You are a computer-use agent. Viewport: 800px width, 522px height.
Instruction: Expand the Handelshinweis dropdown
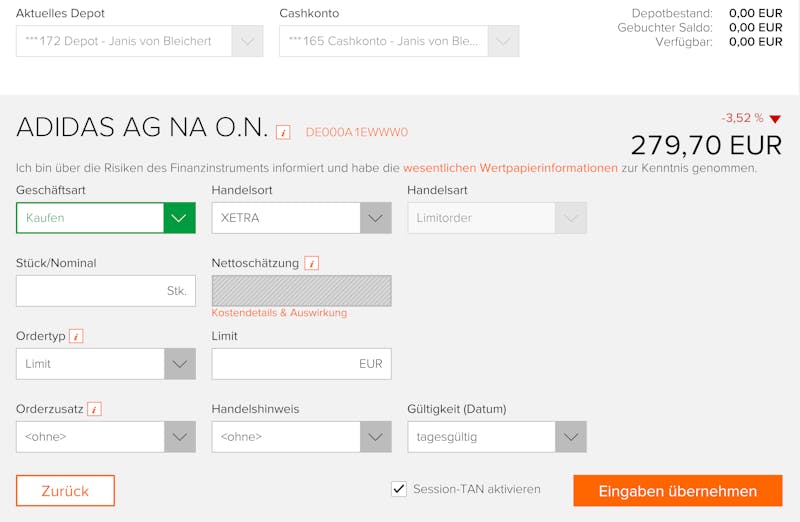coord(302,437)
